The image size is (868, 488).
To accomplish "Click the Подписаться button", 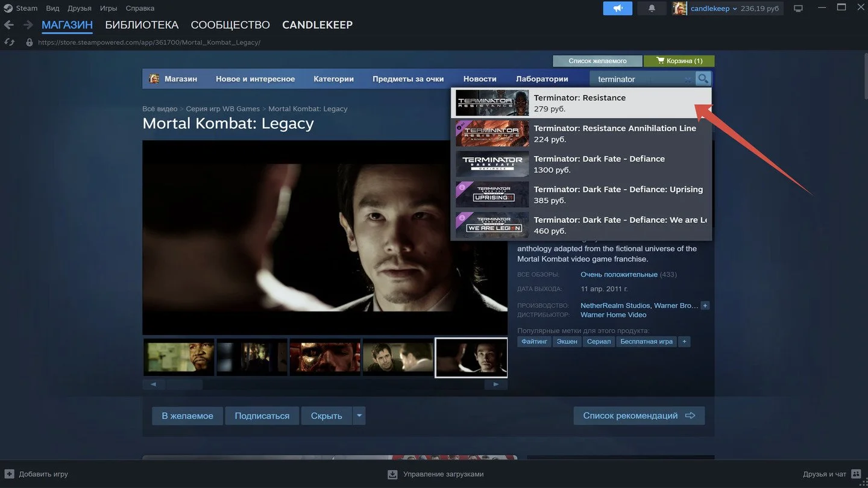I will [x=262, y=416].
